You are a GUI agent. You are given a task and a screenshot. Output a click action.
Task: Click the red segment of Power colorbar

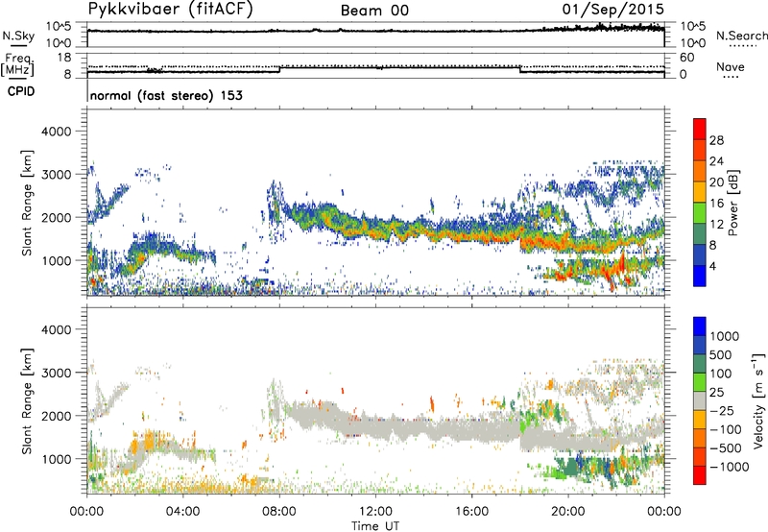point(700,129)
